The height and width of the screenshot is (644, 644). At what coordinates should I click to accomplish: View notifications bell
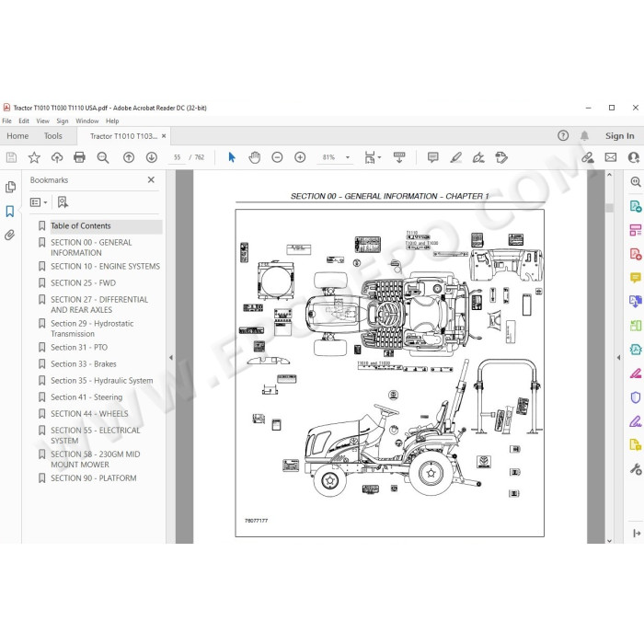coord(584,135)
